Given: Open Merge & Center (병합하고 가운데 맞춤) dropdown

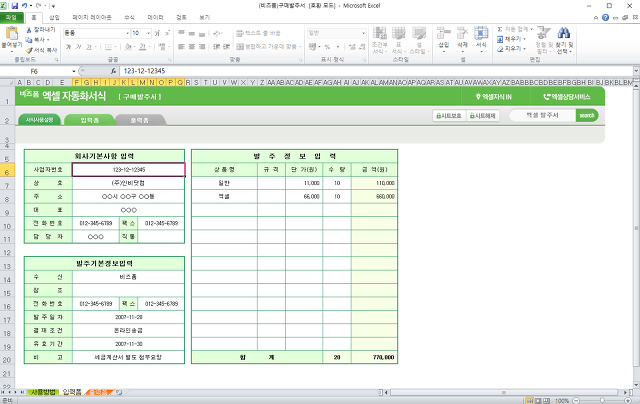Looking at the screenshot, I should pyautogui.click(x=300, y=47).
